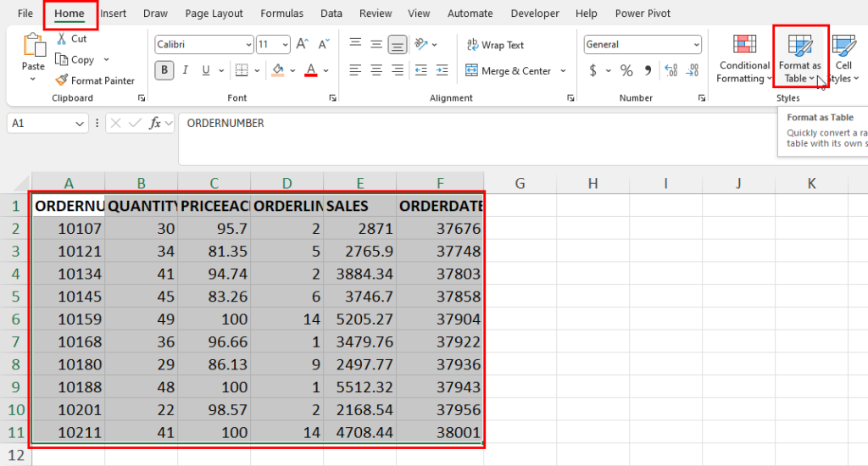The image size is (868, 466).
Task: Select column G header
Action: click(x=520, y=183)
